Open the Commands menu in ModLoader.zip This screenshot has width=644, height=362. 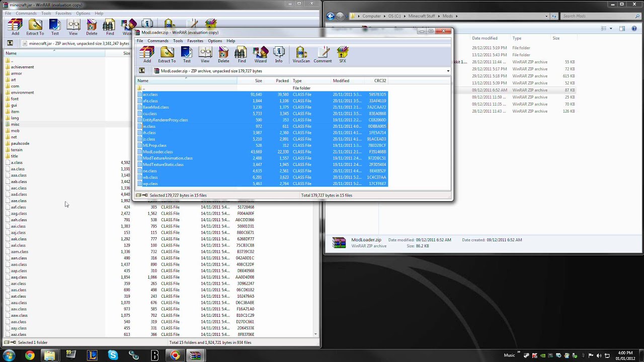coord(158,41)
